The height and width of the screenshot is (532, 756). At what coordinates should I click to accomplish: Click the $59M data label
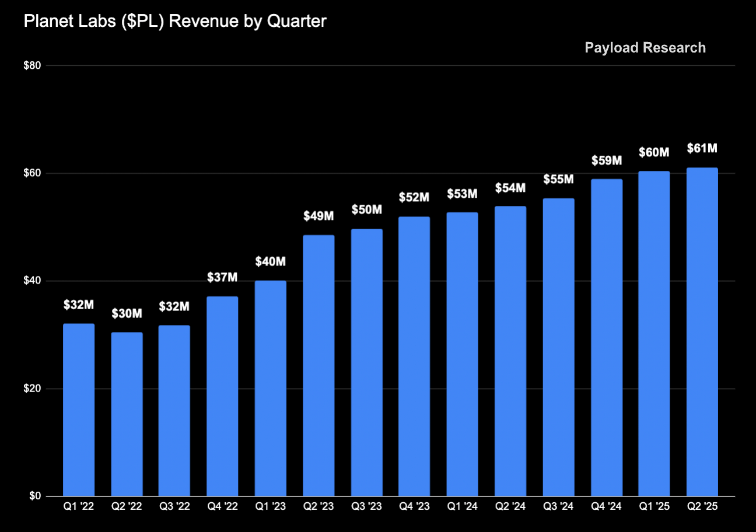coord(606,160)
